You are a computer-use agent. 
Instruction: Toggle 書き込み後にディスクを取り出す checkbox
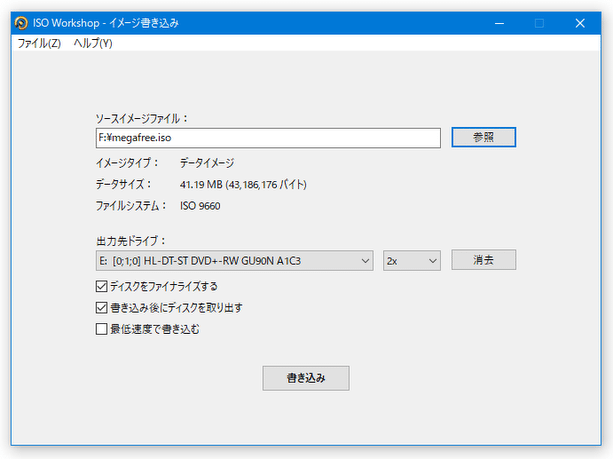click(101, 307)
